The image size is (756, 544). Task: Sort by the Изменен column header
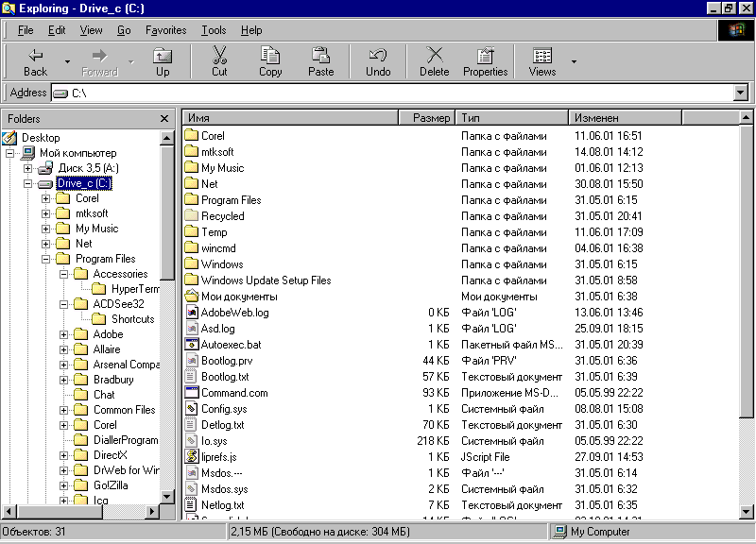(626, 117)
